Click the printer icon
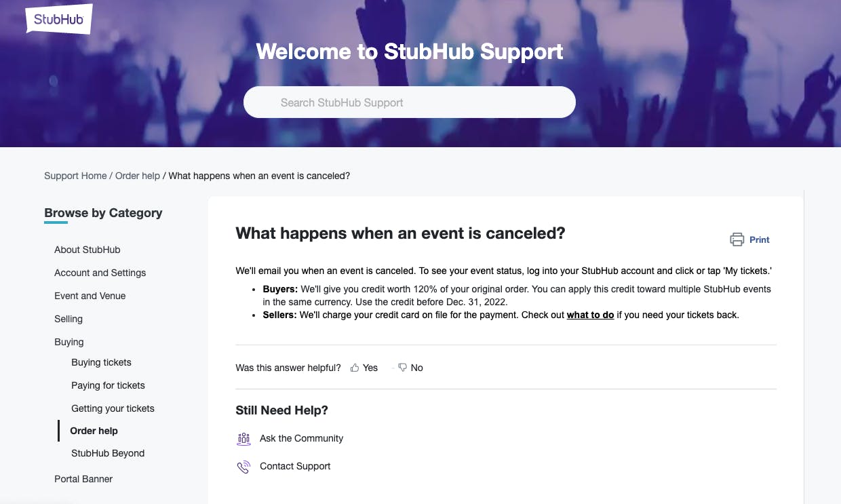 737,239
